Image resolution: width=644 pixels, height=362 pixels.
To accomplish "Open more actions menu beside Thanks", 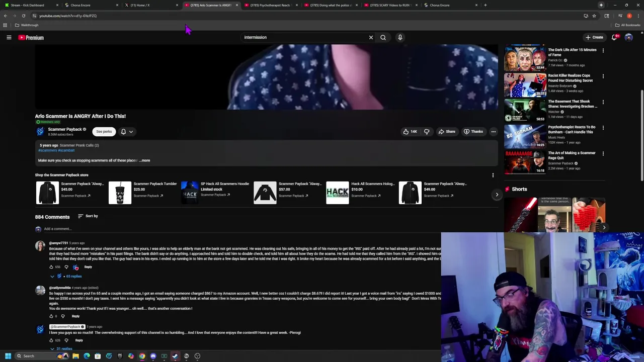I will coord(493,132).
